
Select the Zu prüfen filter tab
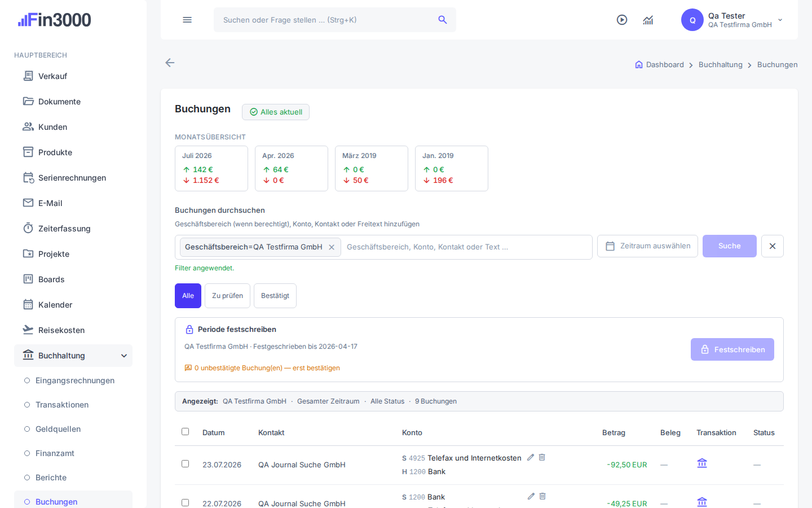[227, 296]
